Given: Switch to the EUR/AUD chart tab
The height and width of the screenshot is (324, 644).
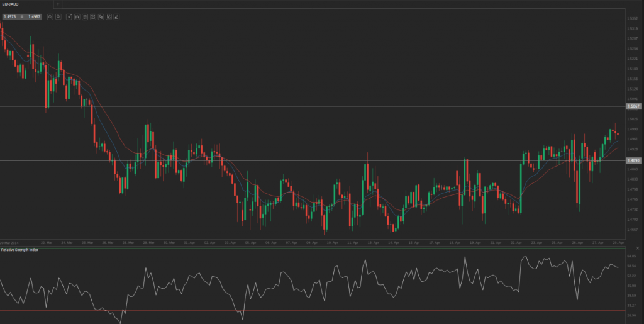Looking at the screenshot, I should tap(11, 4).
